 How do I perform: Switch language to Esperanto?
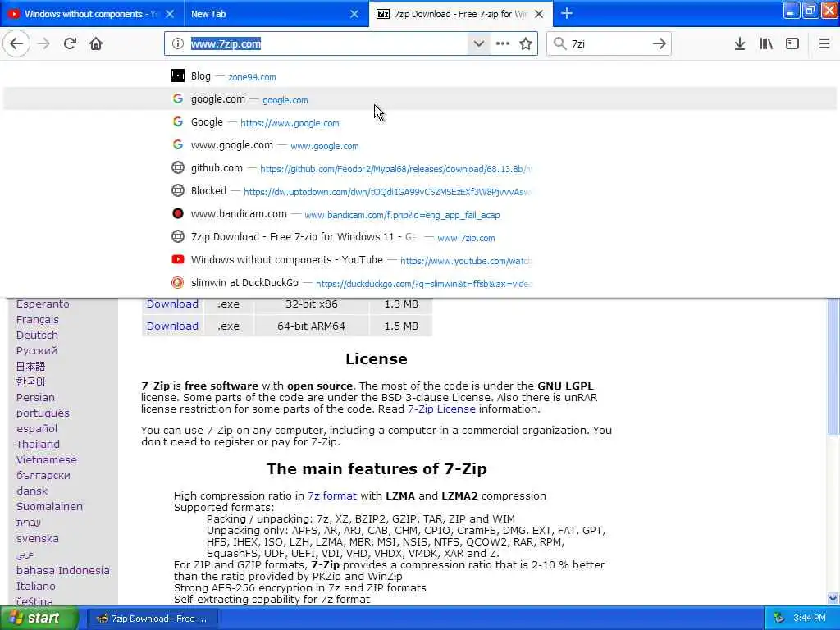[43, 304]
